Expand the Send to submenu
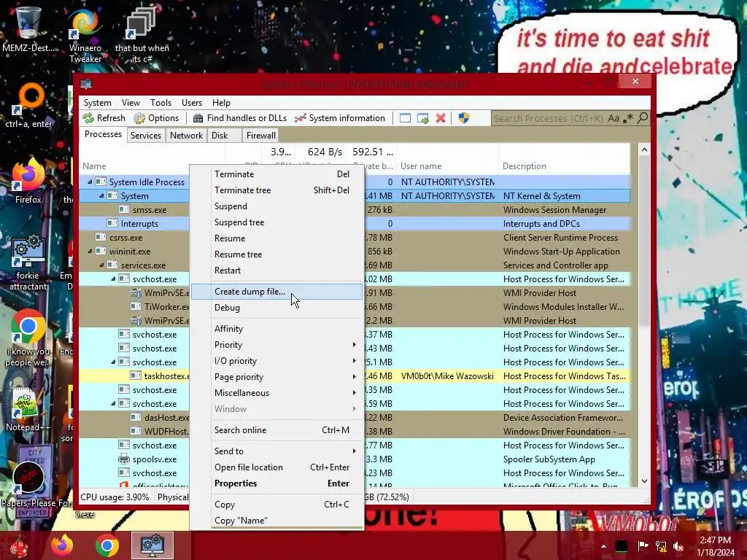This screenshot has width=747, height=560. tap(277, 451)
